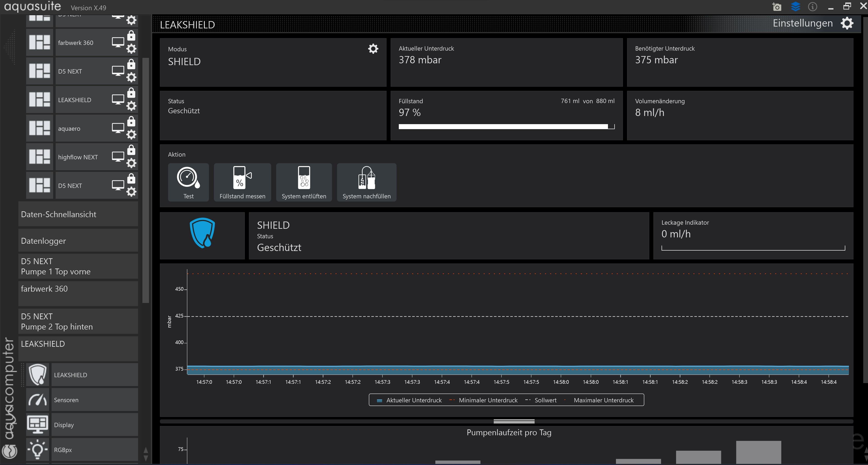The width and height of the screenshot is (868, 465).
Task: Expand D5 NEXT Pumpe 1 Top vorne
Action: (78, 266)
